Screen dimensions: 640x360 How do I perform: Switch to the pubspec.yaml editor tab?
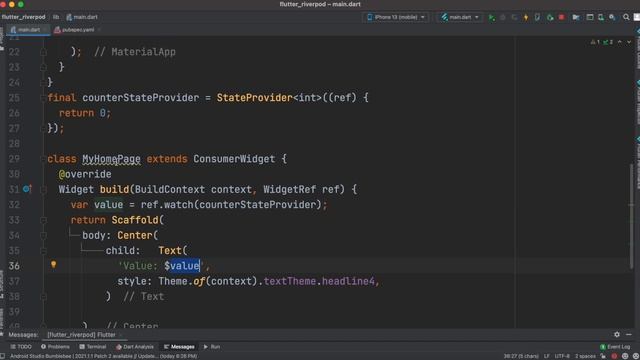(77, 30)
